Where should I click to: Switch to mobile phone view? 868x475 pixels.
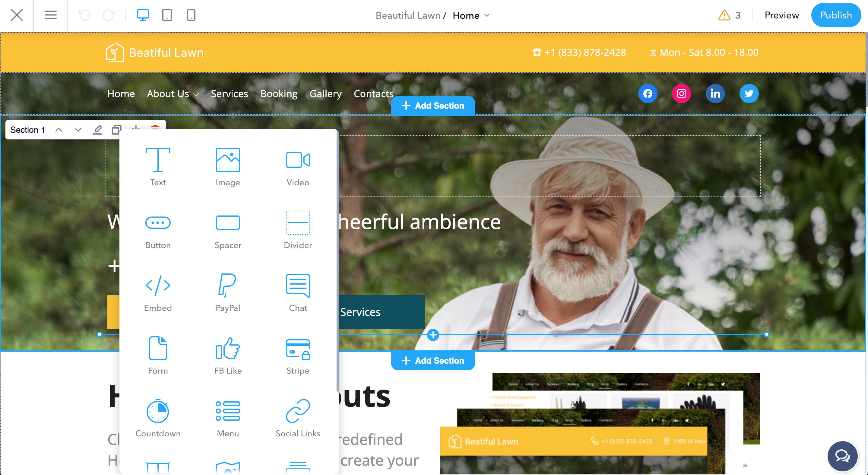pos(191,15)
